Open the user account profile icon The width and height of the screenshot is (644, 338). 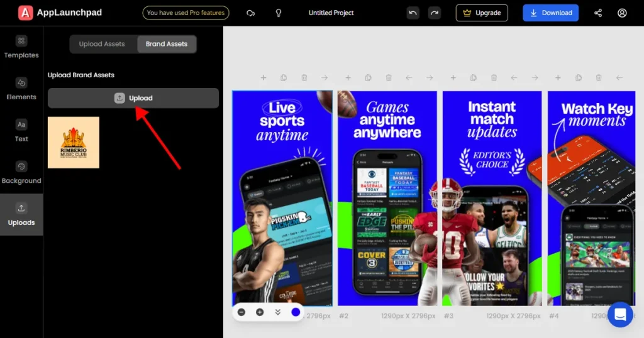pos(622,13)
